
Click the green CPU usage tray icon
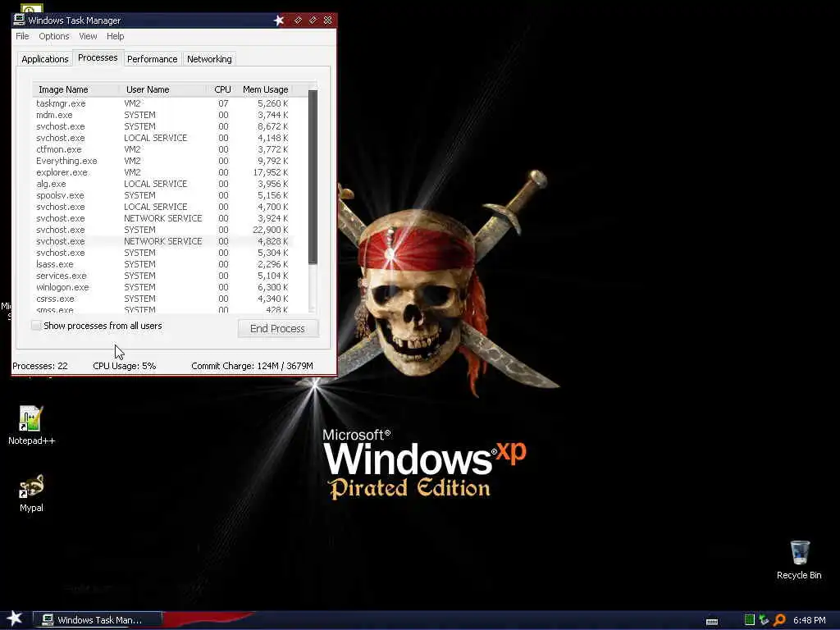[x=750, y=620]
